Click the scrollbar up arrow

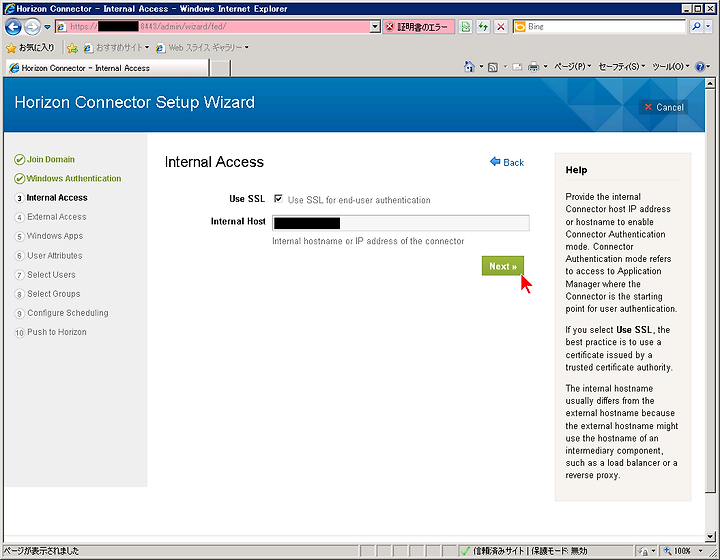[710, 84]
